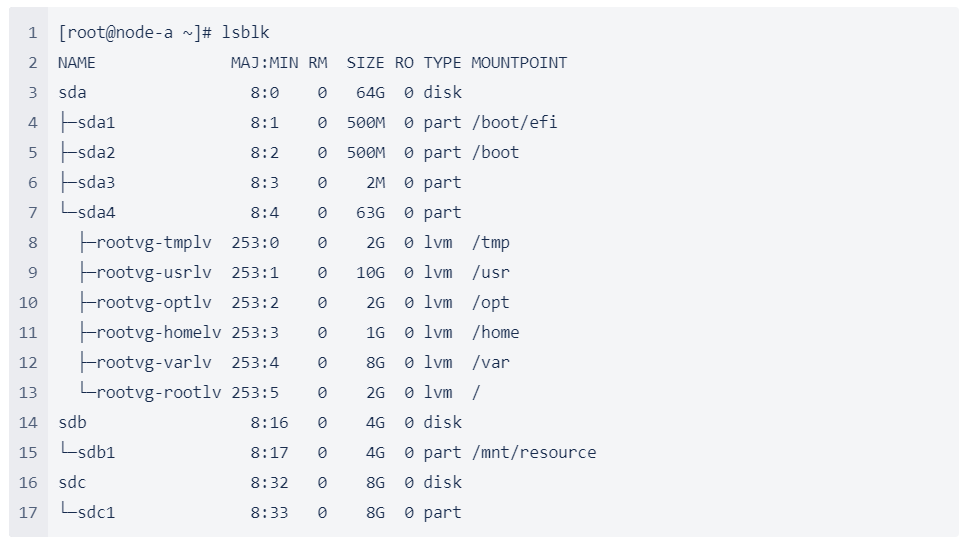The height and width of the screenshot is (546, 968).
Task: Click the /mnt/resource mount point
Action: (534, 453)
